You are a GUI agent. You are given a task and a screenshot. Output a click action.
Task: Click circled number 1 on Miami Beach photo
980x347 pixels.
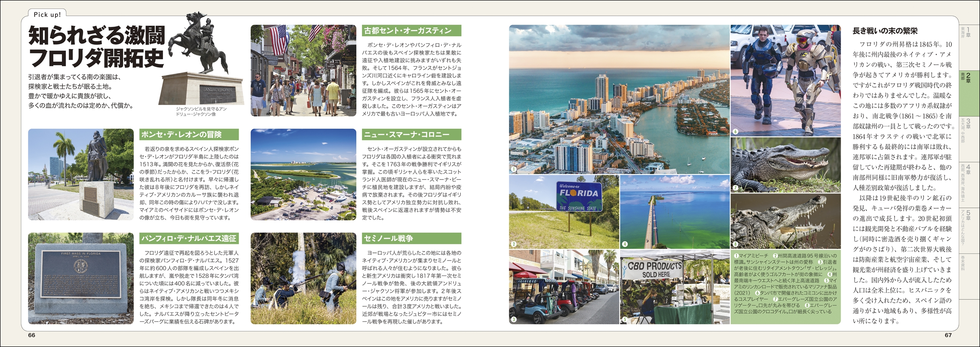point(514,169)
